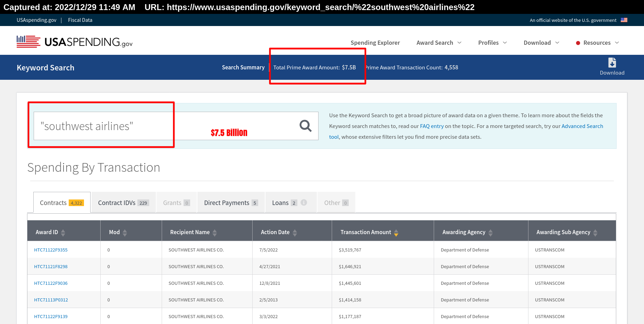
Task: Switch to the Grants tab
Action: [176, 203]
